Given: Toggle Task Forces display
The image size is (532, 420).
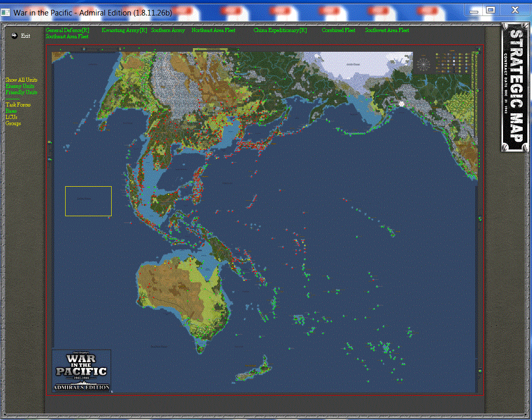Looking at the screenshot, I should tap(18, 104).
